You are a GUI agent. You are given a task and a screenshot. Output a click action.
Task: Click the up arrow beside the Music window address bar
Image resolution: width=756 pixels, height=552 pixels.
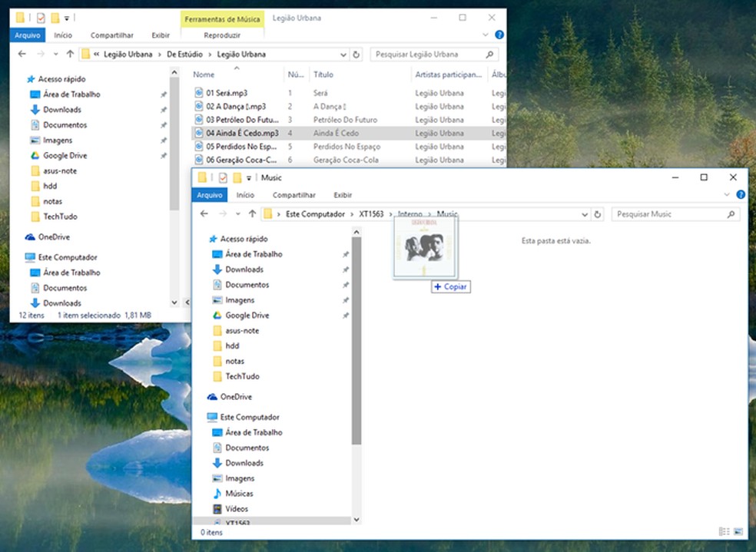click(x=252, y=214)
